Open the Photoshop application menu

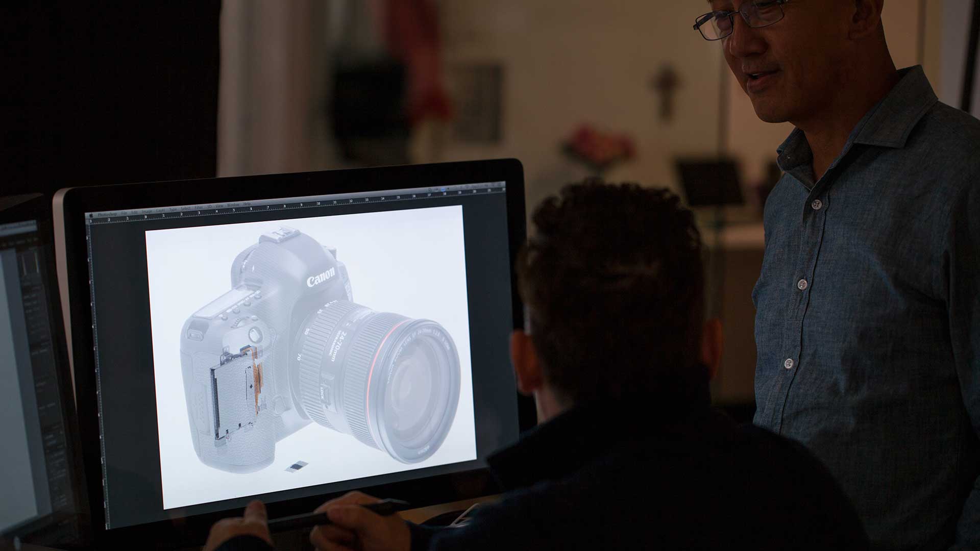point(108,214)
